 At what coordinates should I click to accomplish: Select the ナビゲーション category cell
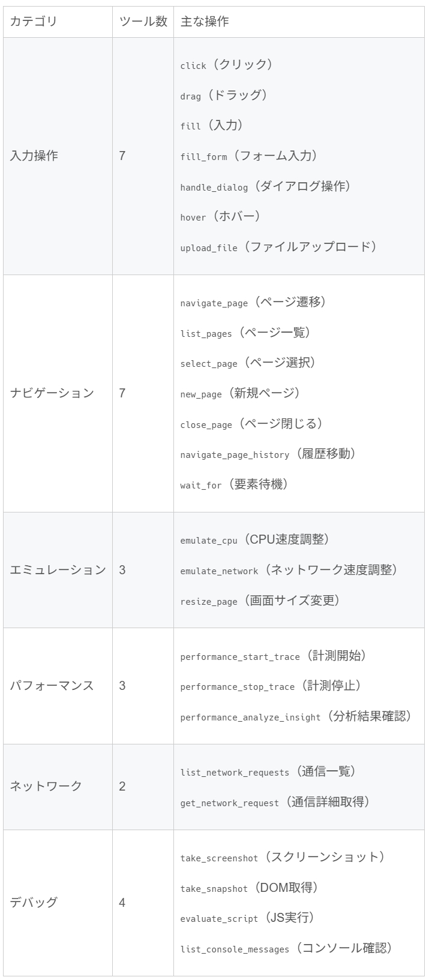(x=52, y=393)
